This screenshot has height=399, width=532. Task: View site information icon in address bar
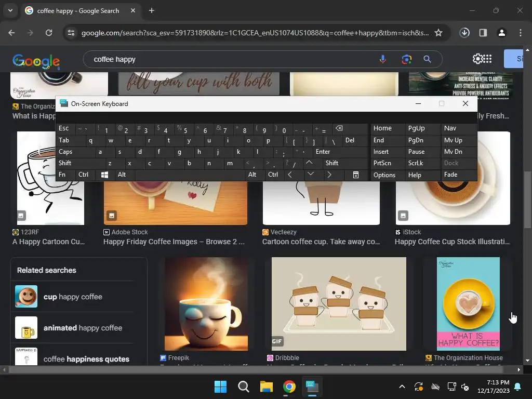(71, 33)
